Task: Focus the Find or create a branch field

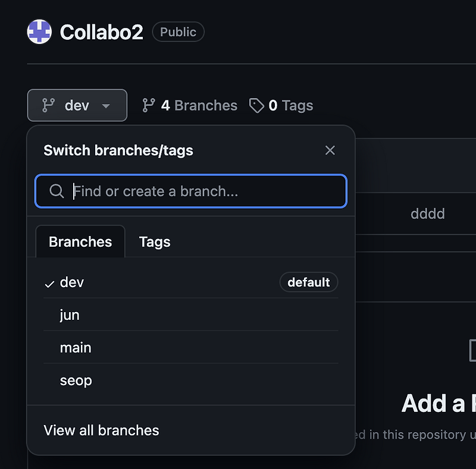Action: (202, 191)
